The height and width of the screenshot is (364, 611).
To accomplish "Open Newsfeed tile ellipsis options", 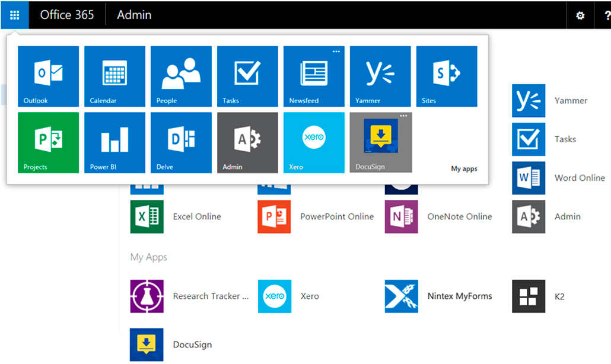I will pyautogui.click(x=336, y=52).
